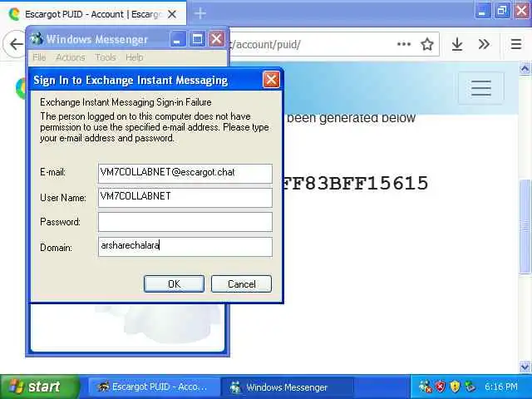
Task: Open the Actions menu in Windows Messenger
Action: click(71, 57)
